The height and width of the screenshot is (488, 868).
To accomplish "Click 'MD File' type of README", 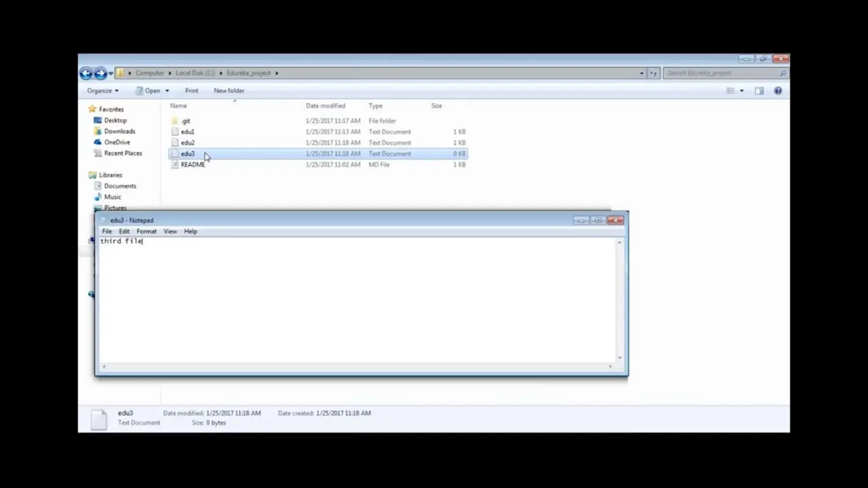I will point(379,165).
